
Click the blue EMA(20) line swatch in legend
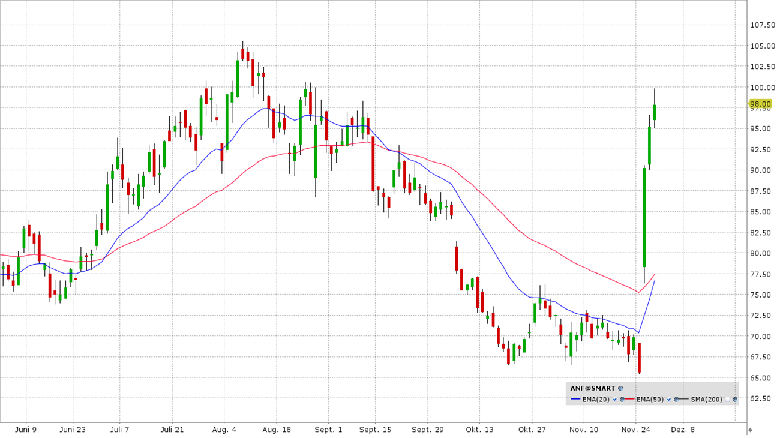576,399
